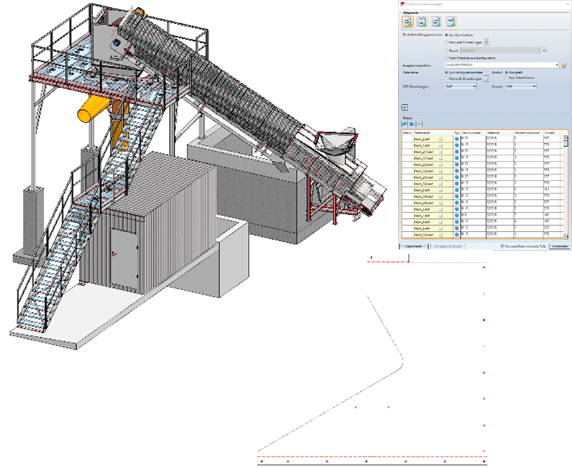Select the third export format icon
The image size is (572, 468).
pos(437,22)
